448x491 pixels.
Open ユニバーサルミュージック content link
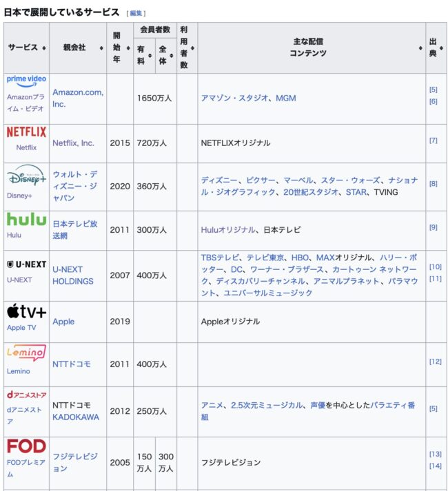click(x=267, y=293)
